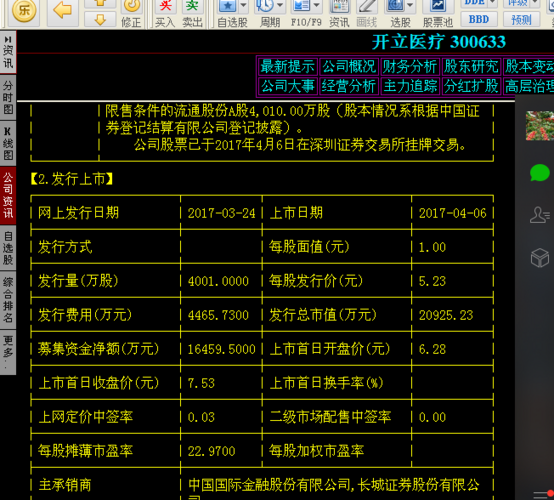Open 更多 sidebar tab
This screenshot has height=500, width=554.
click(8, 352)
